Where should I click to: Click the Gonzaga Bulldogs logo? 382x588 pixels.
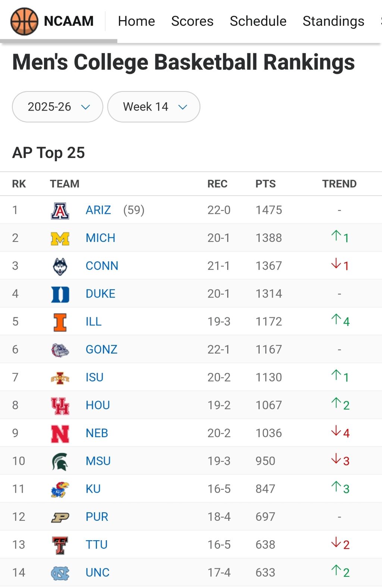click(x=60, y=350)
